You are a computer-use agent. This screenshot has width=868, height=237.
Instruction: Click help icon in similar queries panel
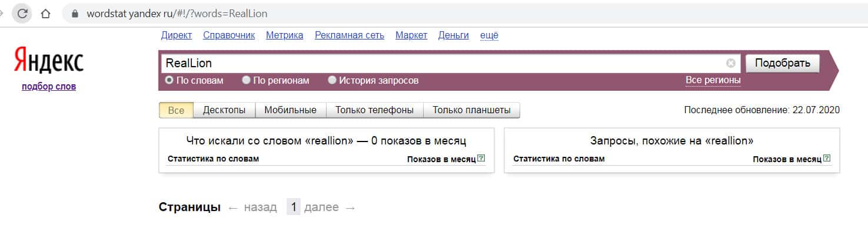pyautogui.click(x=827, y=159)
